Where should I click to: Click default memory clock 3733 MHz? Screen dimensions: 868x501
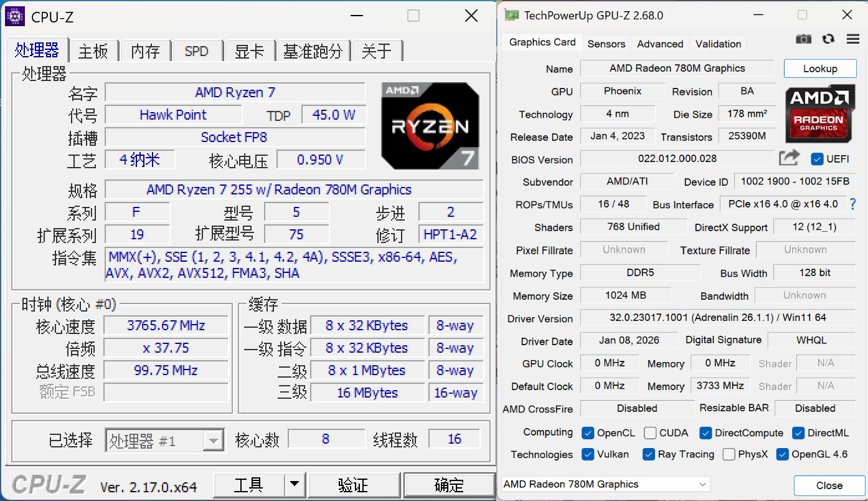pos(720,386)
